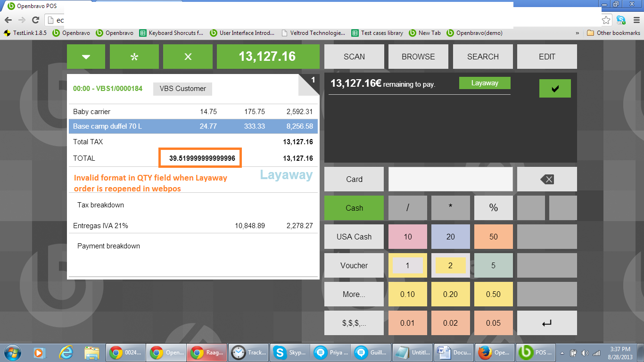The image size is (644, 362).
Task: Open the New Tab bookmark
Action: click(x=425, y=33)
